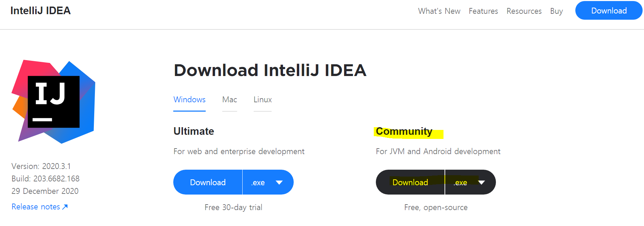The height and width of the screenshot is (226, 644).
Task: Download the Community edition
Action: click(x=410, y=182)
